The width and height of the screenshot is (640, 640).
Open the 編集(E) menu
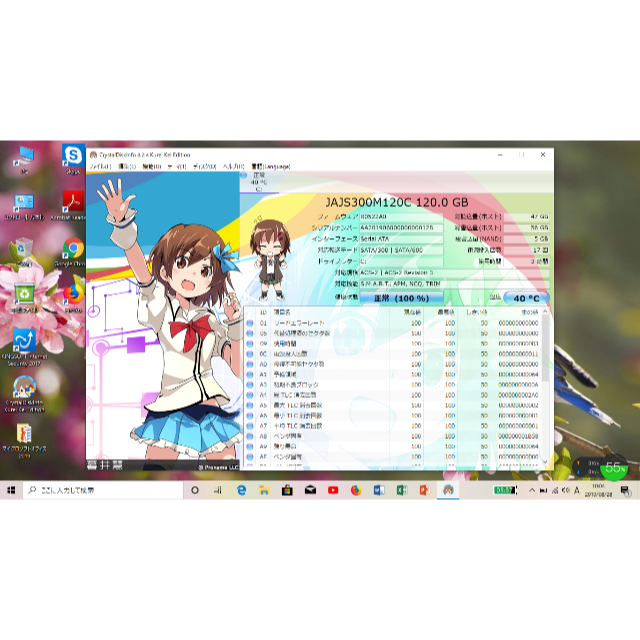[x=127, y=167]
